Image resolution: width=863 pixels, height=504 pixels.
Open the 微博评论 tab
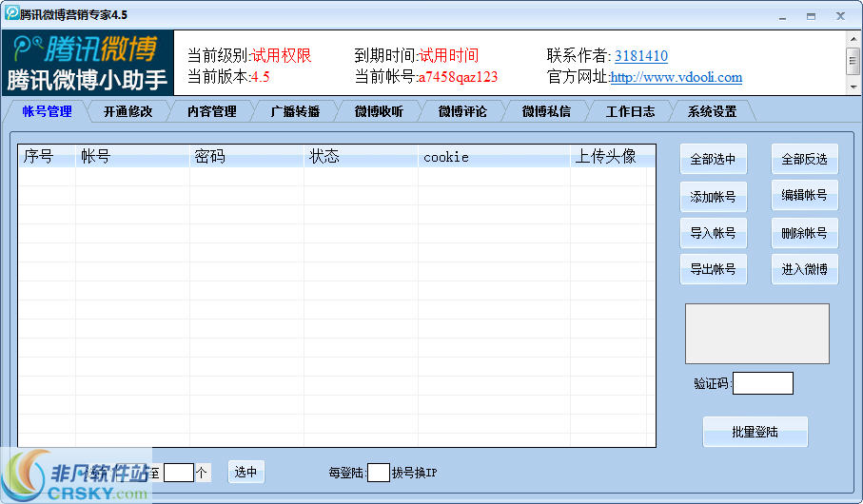point(462,111)
